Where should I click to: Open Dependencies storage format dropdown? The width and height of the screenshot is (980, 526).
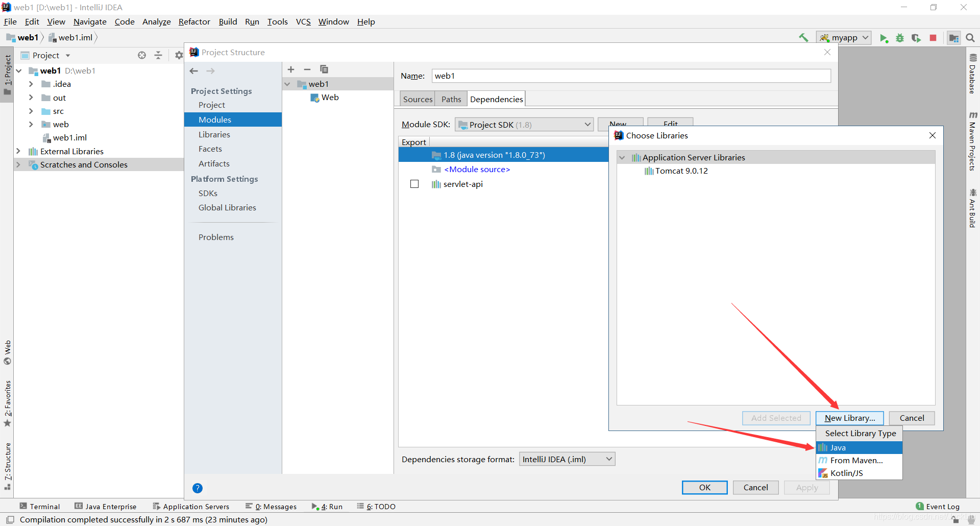click(x=567, y=459)
